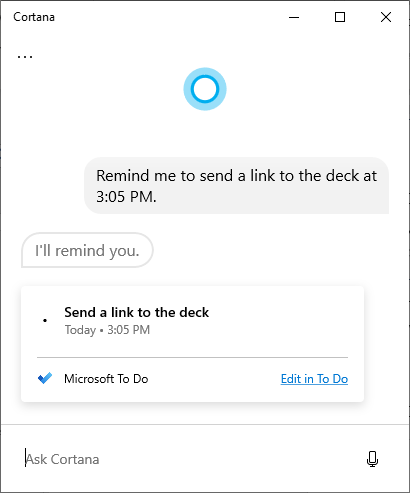Click the 'Send a link to the deck' reminder title

[x=137, y=312]
